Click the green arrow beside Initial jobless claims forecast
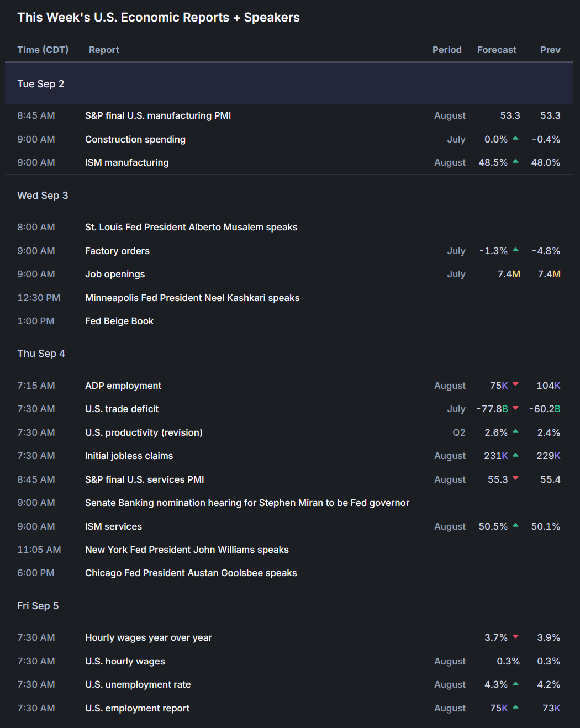Image resolution: width=580 pixels, height=728 pixels. tap(515, 455)
